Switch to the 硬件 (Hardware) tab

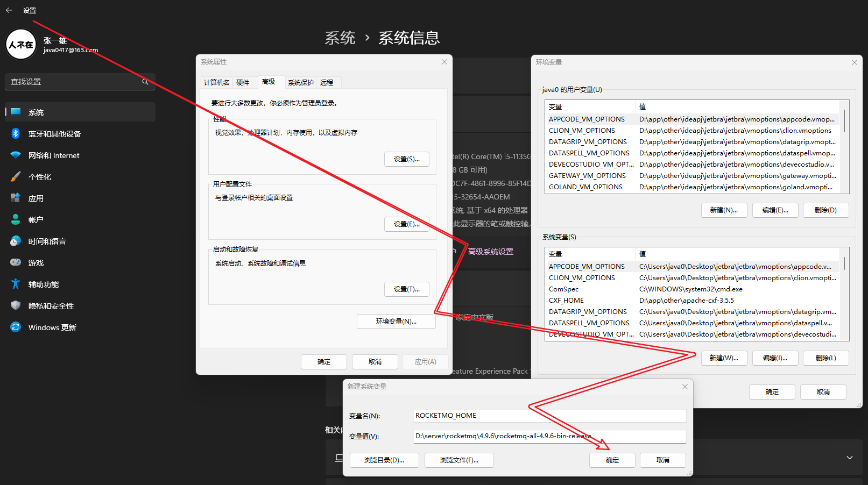[x=243, y=82]
